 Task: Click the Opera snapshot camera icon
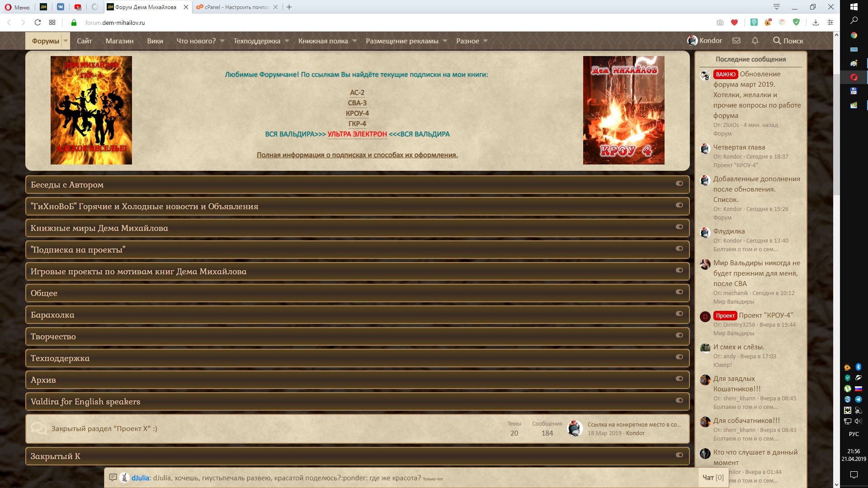pos(720,23)
